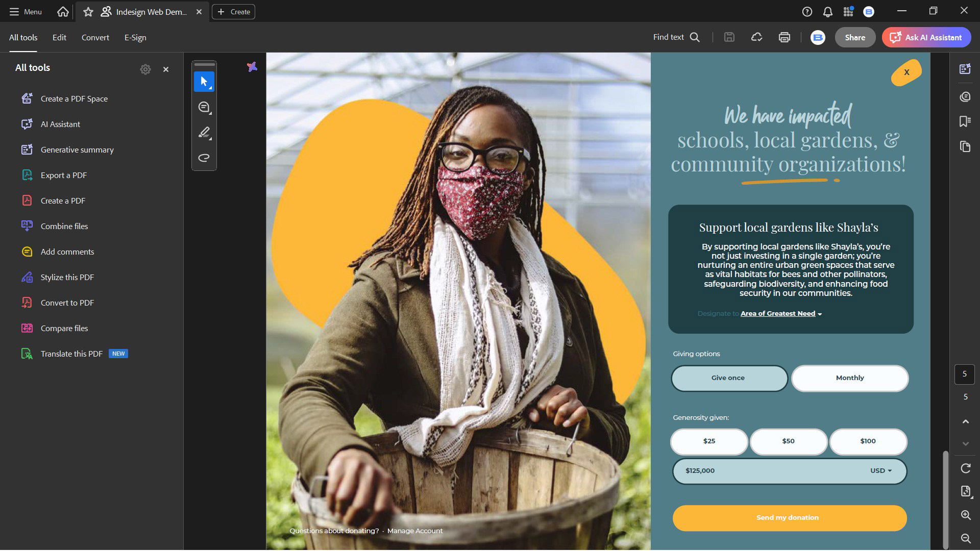The height and width of the screenshot is (551, 980).
Task: Open the E-Sign tab
Action: click(x=135, y=37)
